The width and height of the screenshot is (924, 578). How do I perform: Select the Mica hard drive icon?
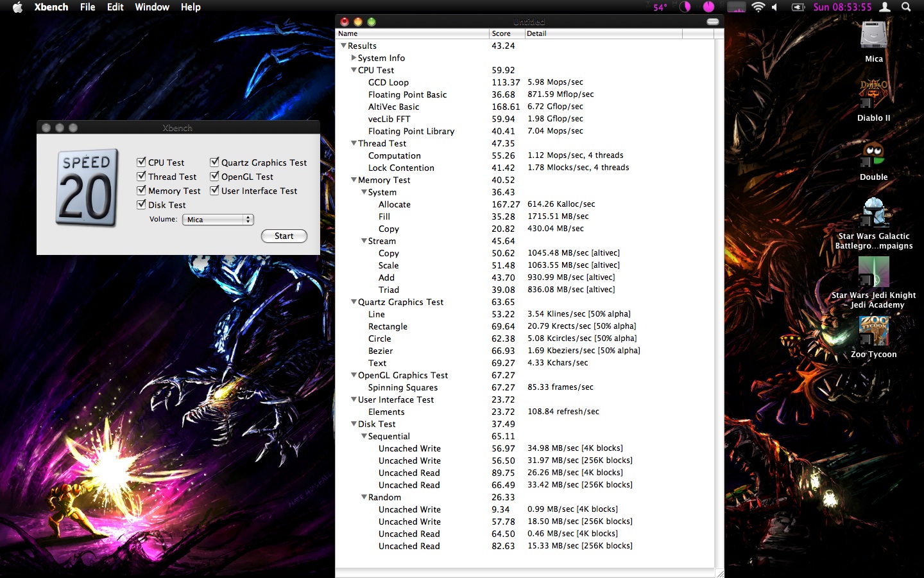(873, 35)
